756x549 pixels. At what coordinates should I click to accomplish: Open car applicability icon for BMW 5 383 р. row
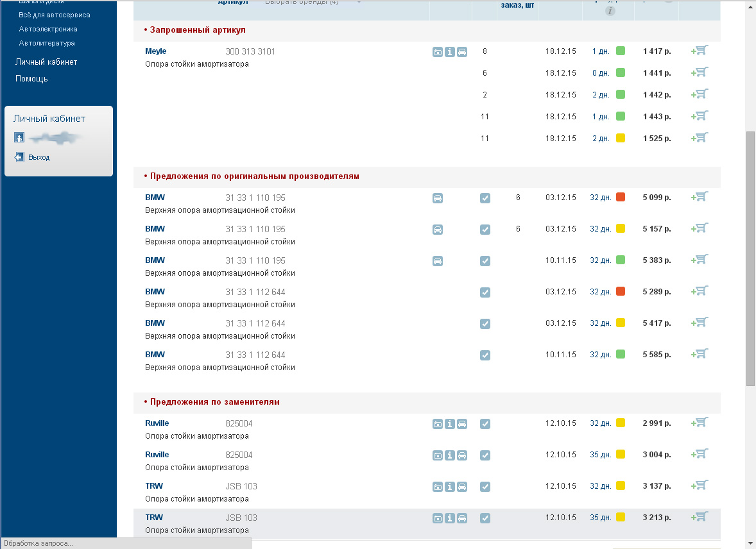click(437, 261)
